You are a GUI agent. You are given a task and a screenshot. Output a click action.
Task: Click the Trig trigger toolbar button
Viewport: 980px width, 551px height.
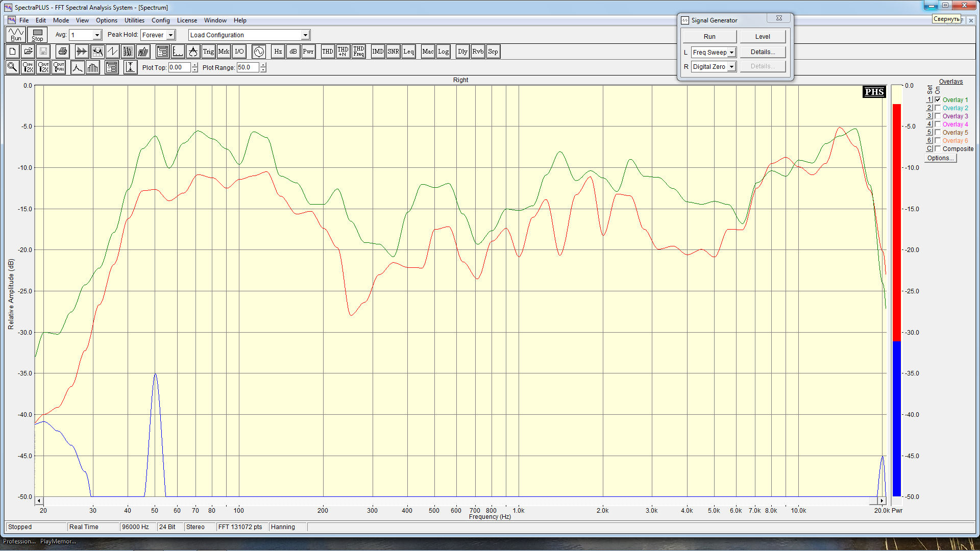[208, 52]
